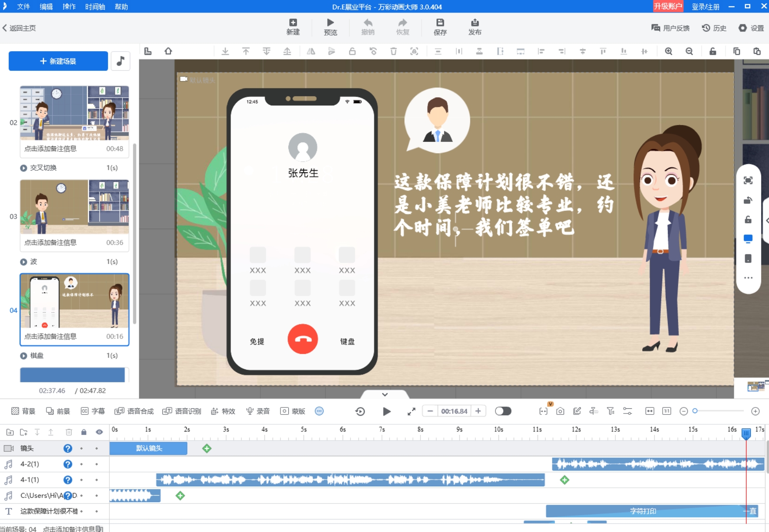
Task: Open 历史 history panel
Action: [x=714, y=28]
